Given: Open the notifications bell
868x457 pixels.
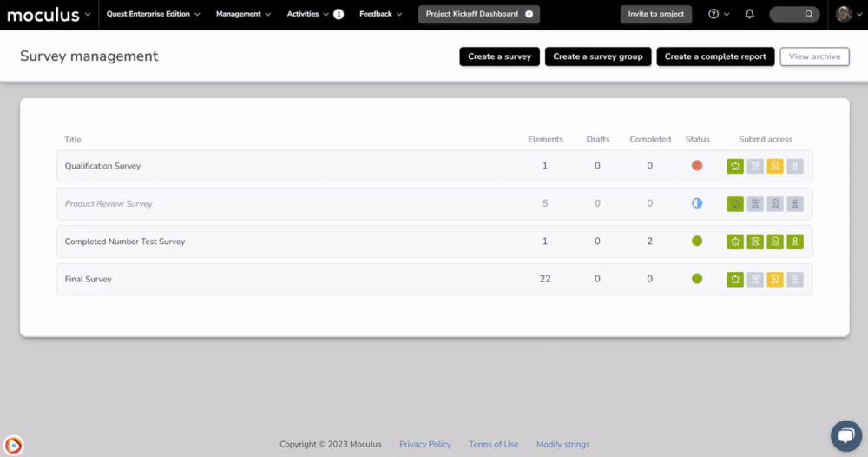Looking at the screenshot, I should coord(749,14).
